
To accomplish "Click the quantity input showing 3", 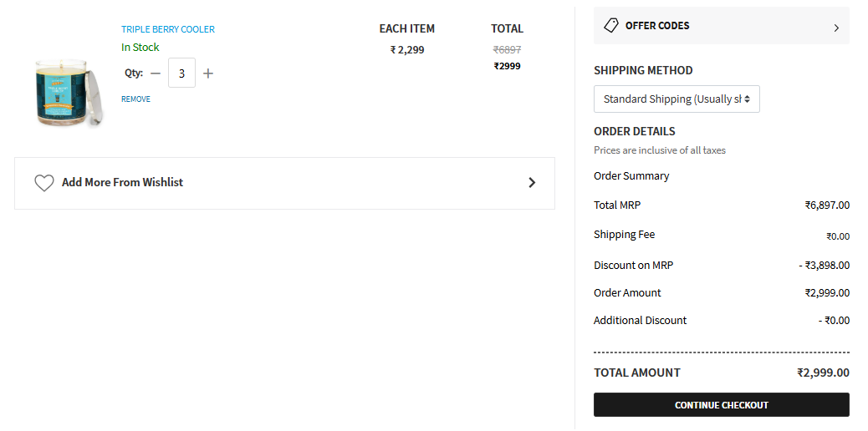I will click(x=181, y=73).
